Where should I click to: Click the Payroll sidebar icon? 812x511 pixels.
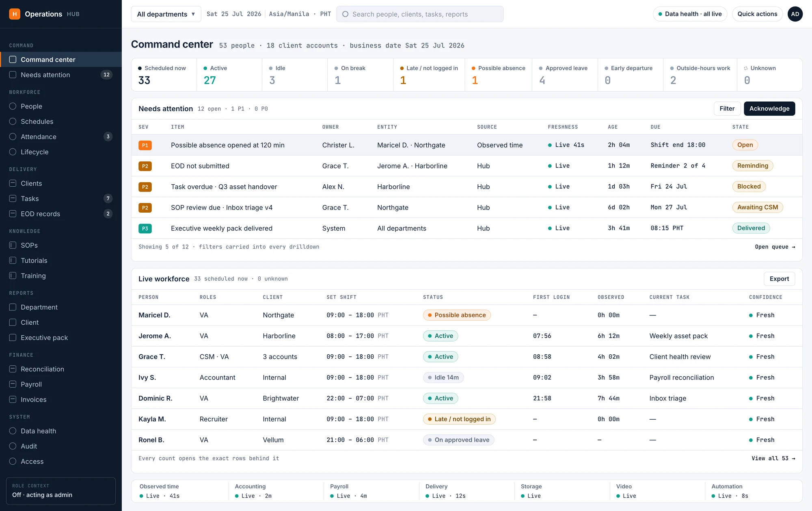(13, 384)
